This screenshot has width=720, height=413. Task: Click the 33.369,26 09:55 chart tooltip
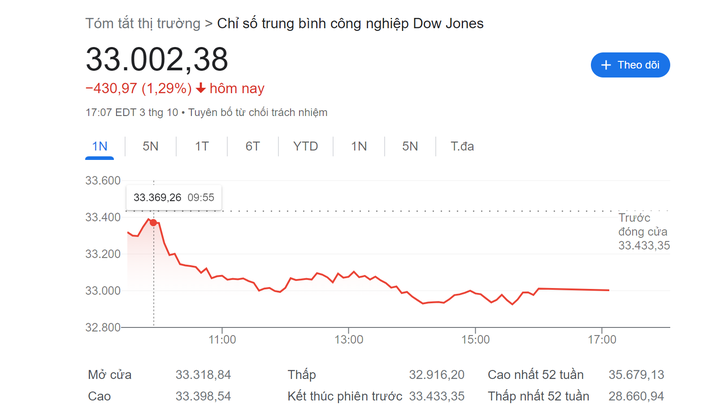[173, 197]
